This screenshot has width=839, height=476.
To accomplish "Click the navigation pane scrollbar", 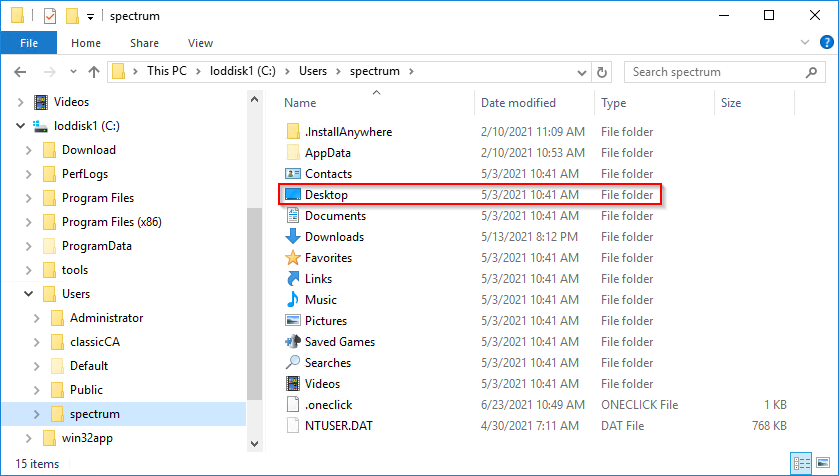I will click(254, 300).
